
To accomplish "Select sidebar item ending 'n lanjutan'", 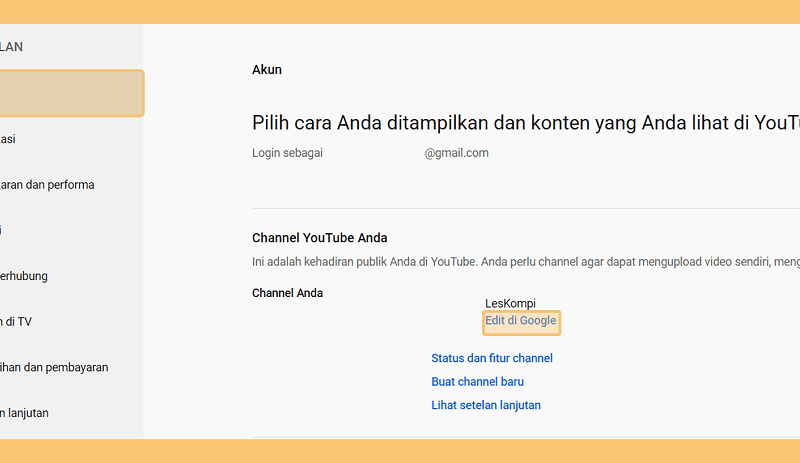I will coord(24,413).
